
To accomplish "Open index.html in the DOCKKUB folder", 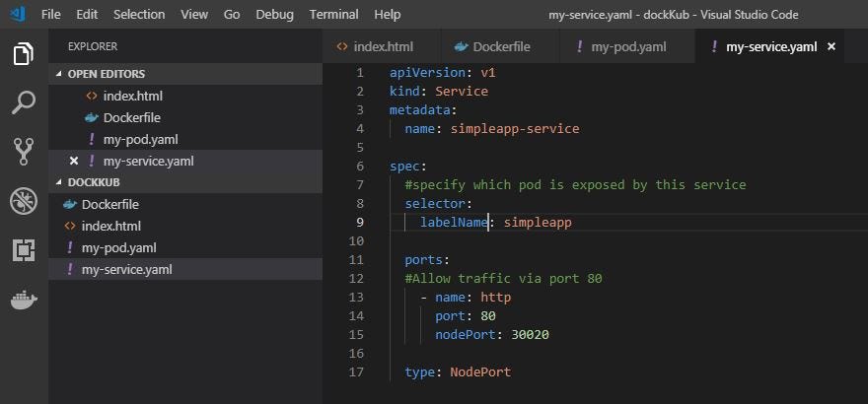I will coord(108,227).
